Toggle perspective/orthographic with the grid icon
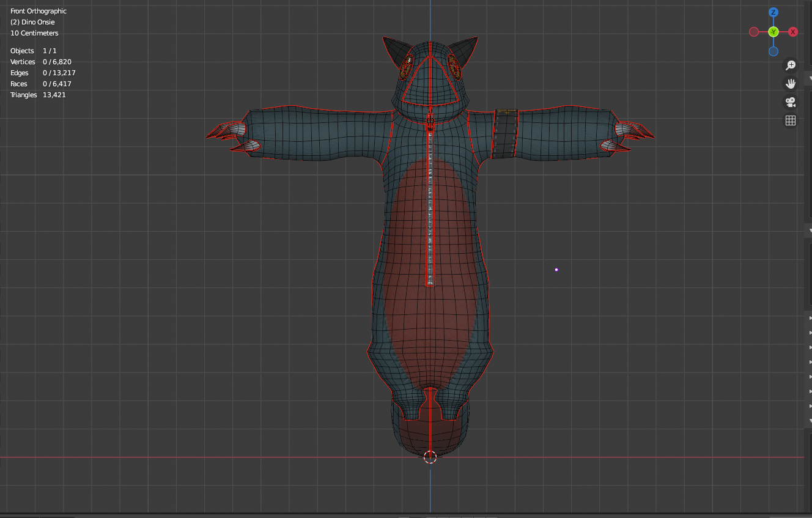Screen dimensions: 812x518 pyautogui.click(x=791, y=120)
